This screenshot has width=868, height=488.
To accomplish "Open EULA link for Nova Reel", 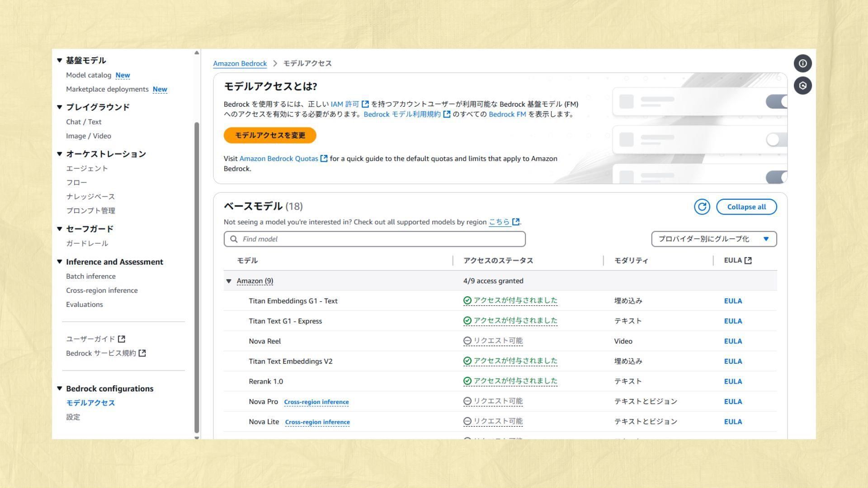I will tap(733, 341).
